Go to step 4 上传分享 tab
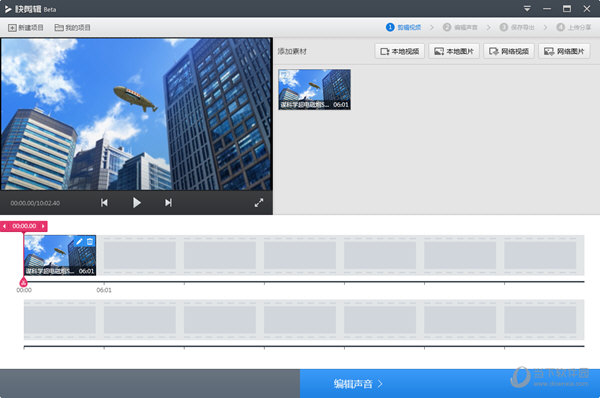 [x=574, y=27]
